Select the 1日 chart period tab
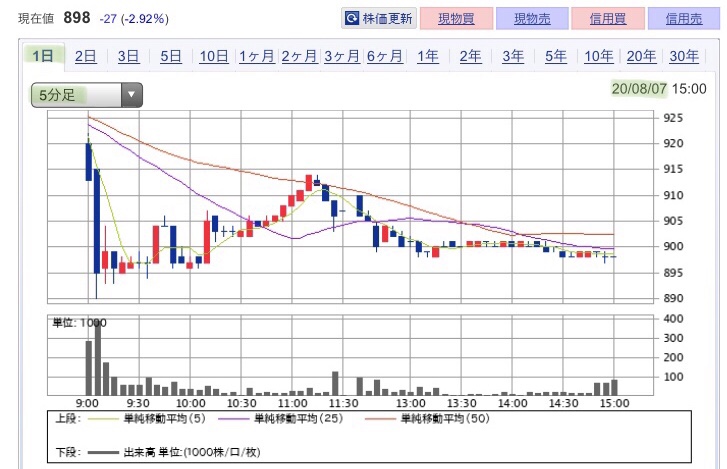Image resolution: width=727 pixels, height=469 pixels. pyautogui.click(x=43, y=56)
